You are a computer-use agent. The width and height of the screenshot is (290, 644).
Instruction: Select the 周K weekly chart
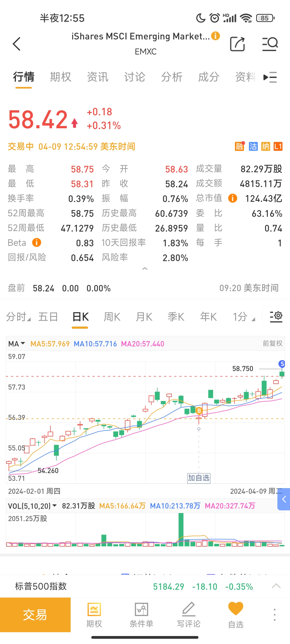coord(112,317)
